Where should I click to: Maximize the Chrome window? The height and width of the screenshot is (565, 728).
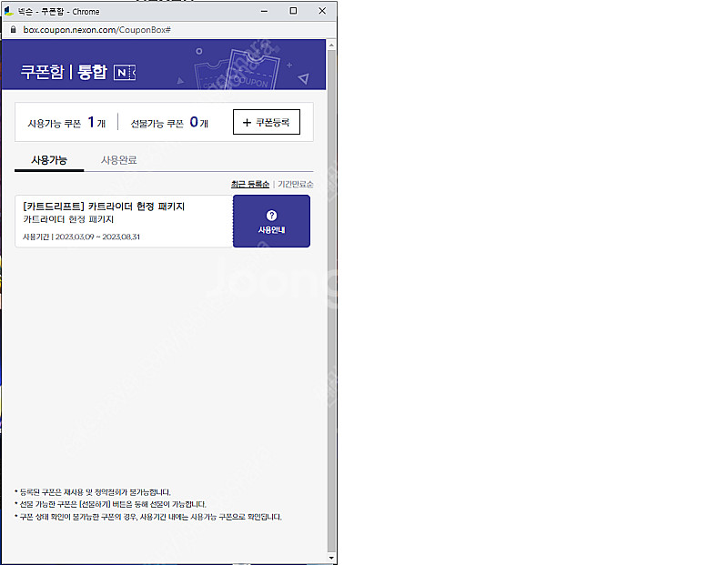tap(293, 11)
